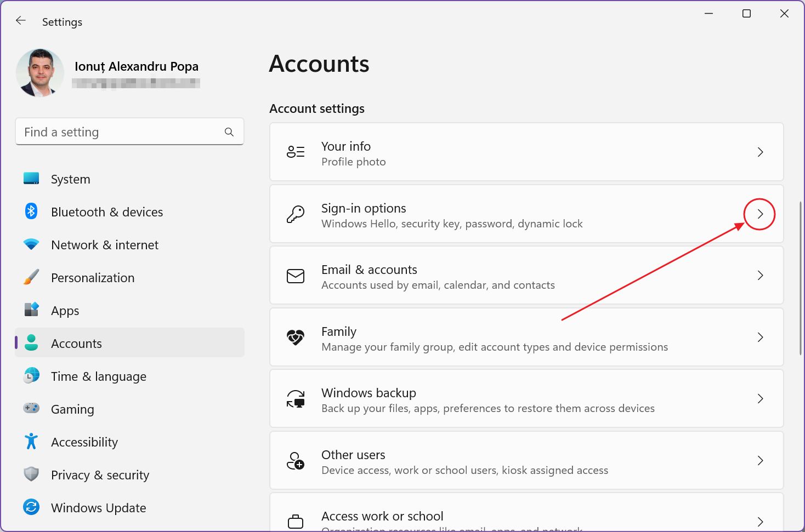Image resolution: width=805 pixels, height=532 pixels.
Task: Open Family settings entry
Action: coord(526,337)
